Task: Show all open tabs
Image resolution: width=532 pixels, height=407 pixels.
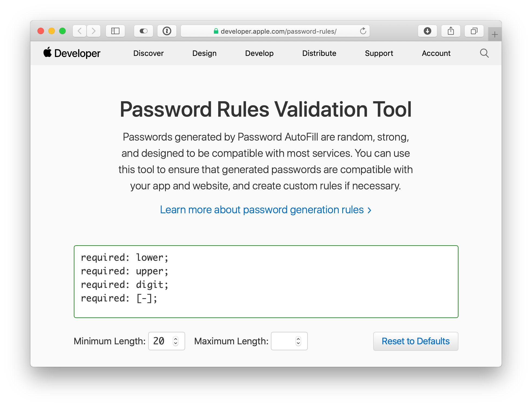Action: click(x=474, y=31)
